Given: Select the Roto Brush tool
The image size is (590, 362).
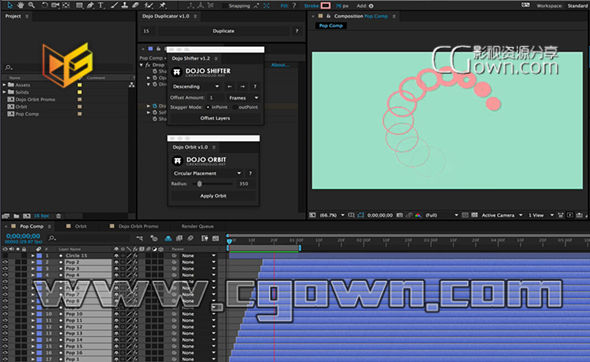Looking at the screenshot, I should pyautogui.click(x=149, y=5).
